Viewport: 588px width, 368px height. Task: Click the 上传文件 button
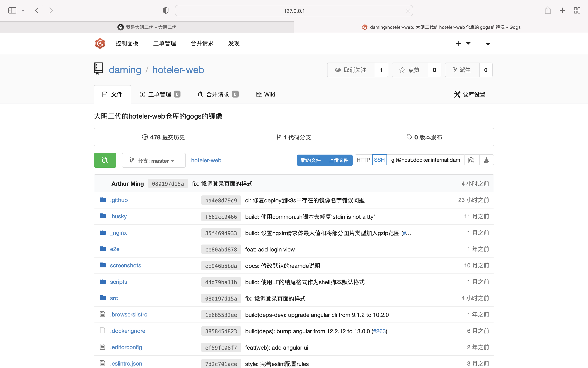[339, 160]
